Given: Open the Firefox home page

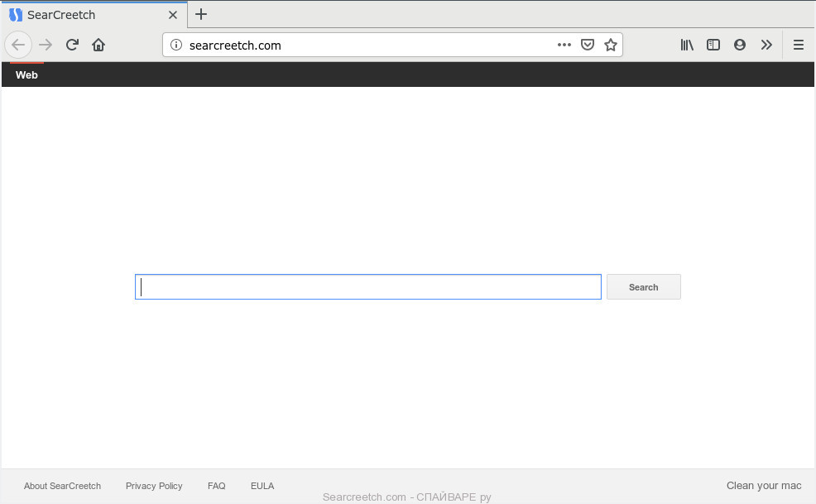Looking at the screenshot, I should pyautogui.click(x=98, y=45).
